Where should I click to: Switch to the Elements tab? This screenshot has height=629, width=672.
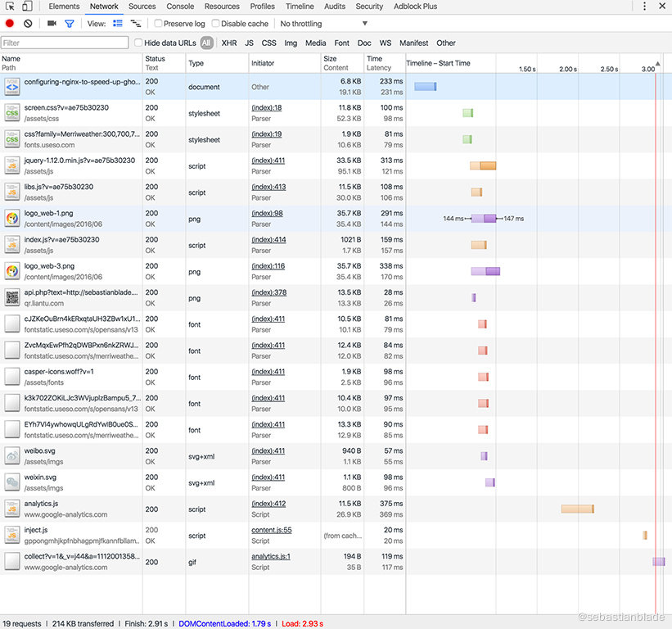click(64, 7)
